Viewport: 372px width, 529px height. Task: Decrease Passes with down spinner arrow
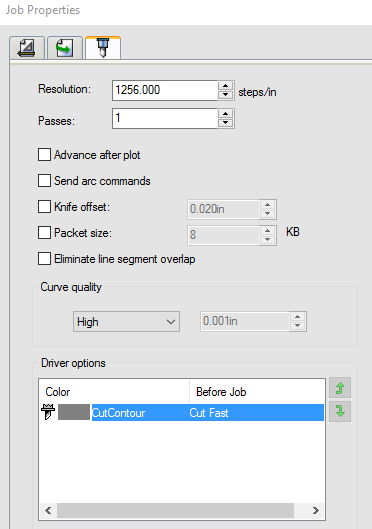tap(226, 123)
